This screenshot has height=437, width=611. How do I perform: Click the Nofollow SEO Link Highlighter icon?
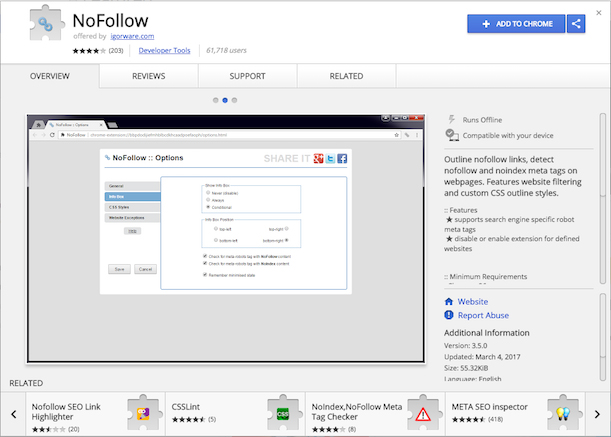click(143, 413)
